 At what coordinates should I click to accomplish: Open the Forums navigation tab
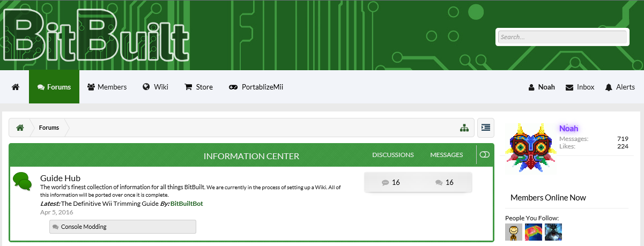[x=54, y=87]
